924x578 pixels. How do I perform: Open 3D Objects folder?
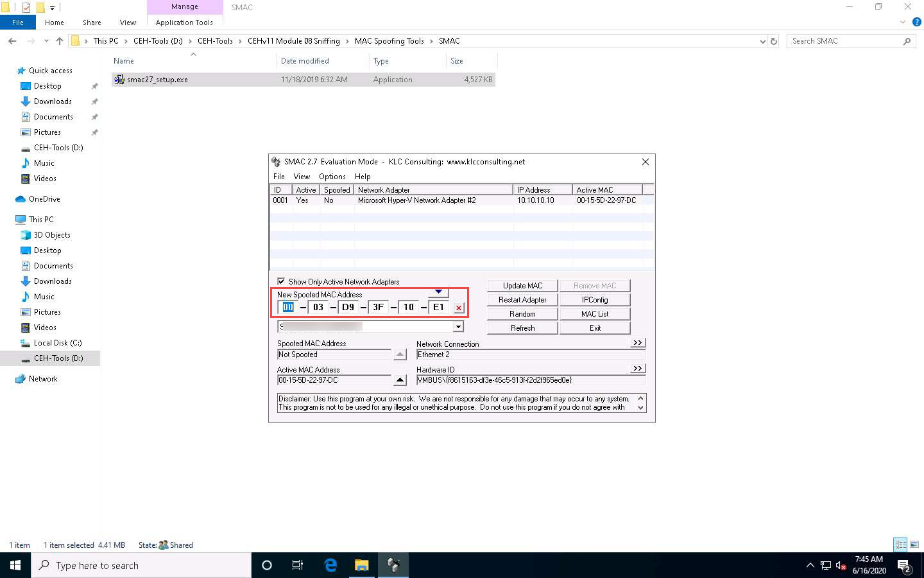(52, 235)
